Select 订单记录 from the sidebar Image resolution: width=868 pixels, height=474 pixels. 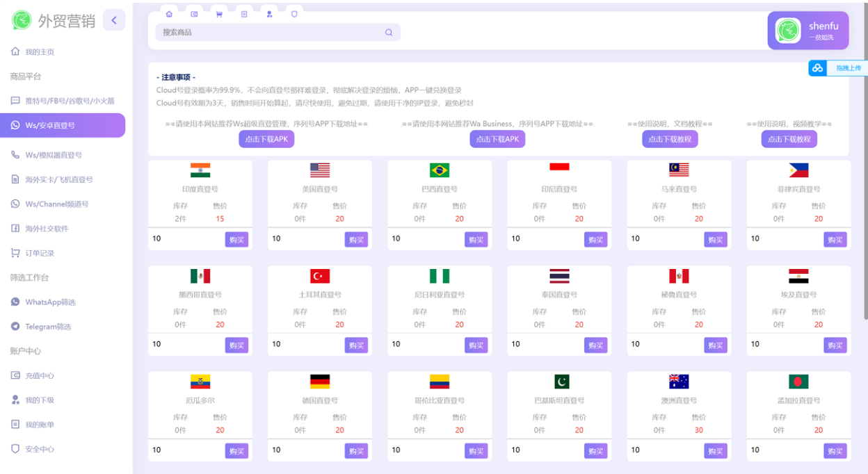click(42, 252)
